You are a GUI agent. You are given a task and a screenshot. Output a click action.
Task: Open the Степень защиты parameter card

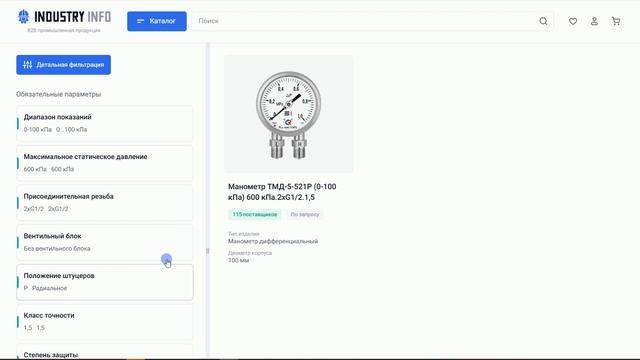105,352
